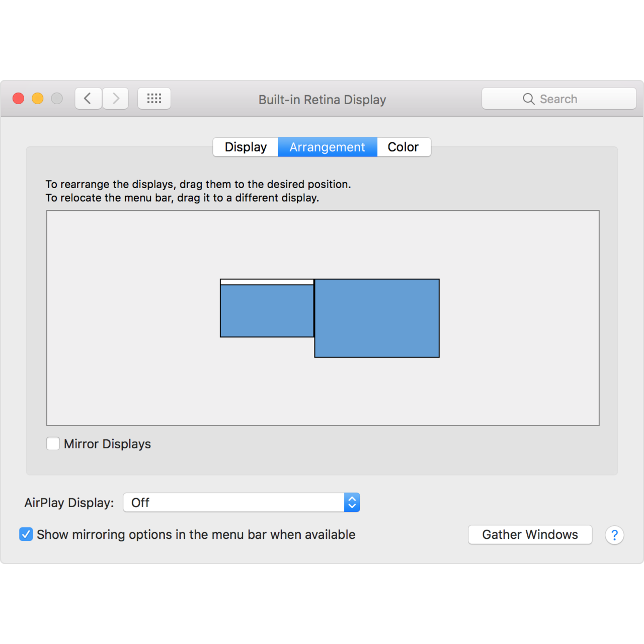Click the gray zoom window button

click(57, 99)
